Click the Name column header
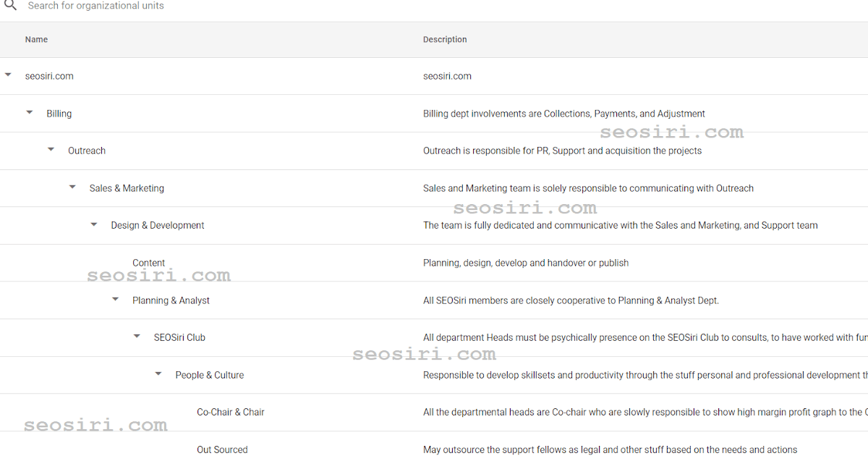This screenshot has width=868, height=456. 36,39
